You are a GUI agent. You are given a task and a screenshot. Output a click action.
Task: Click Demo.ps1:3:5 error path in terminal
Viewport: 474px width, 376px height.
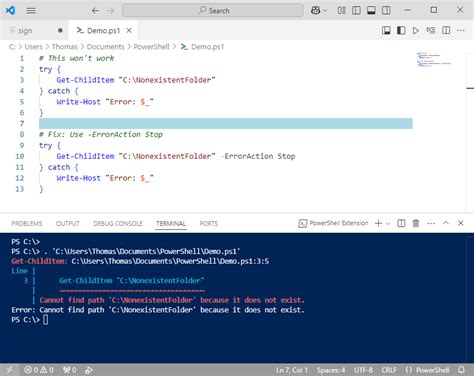pyautogui.click(x=170, y=261)
